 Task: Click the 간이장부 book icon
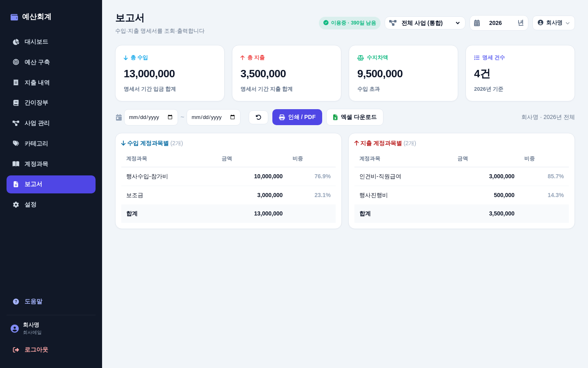16,103
